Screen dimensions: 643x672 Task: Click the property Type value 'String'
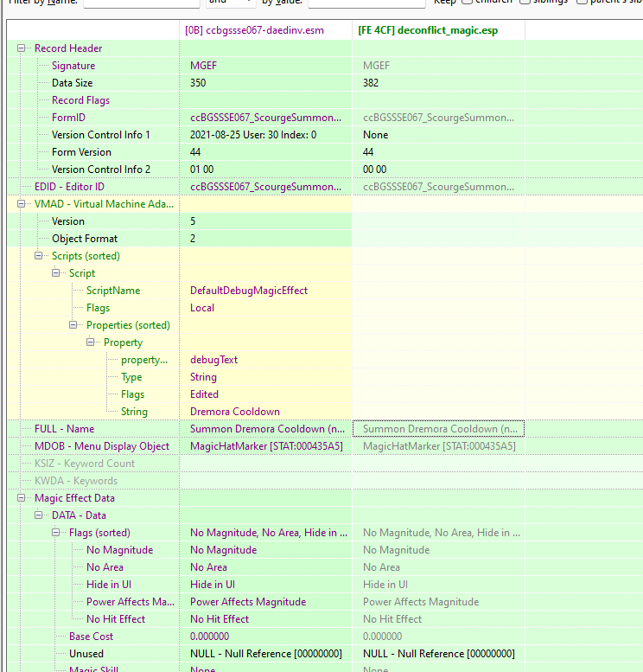coord(203,377)
